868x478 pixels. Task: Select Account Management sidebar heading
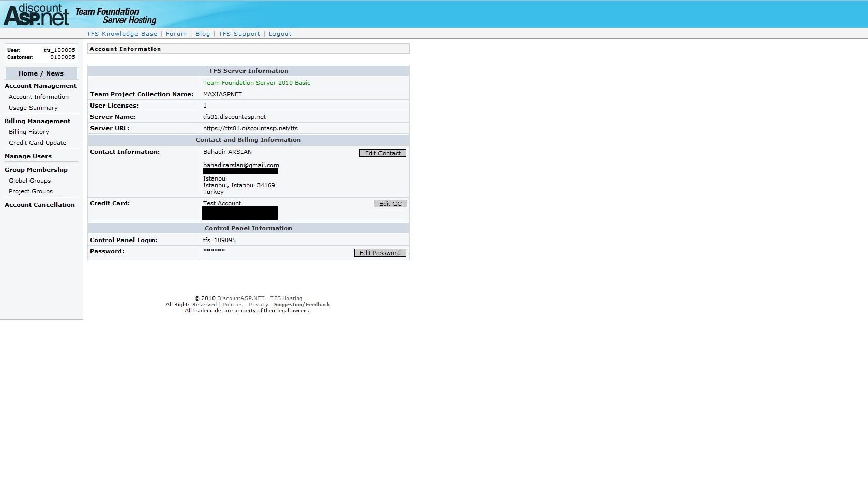coord(41,86)
